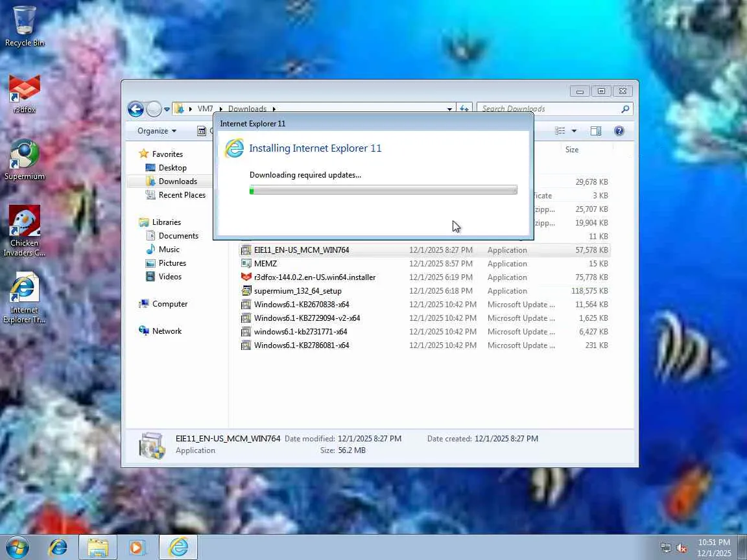
Task: Click the Internet Explorer taskbar icon next to Start
Action: (x=58, y=547)
